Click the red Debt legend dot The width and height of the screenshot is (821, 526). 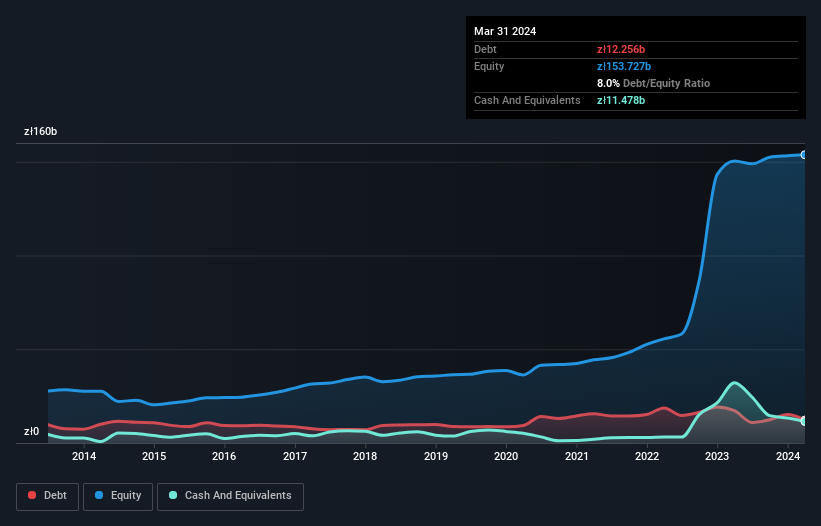tap(32, 495)
